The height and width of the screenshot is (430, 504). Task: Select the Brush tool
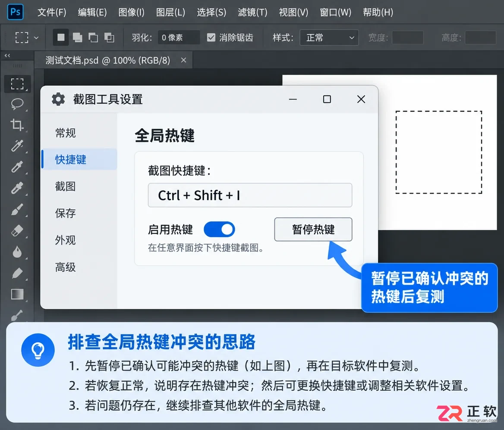coord(17,210)
